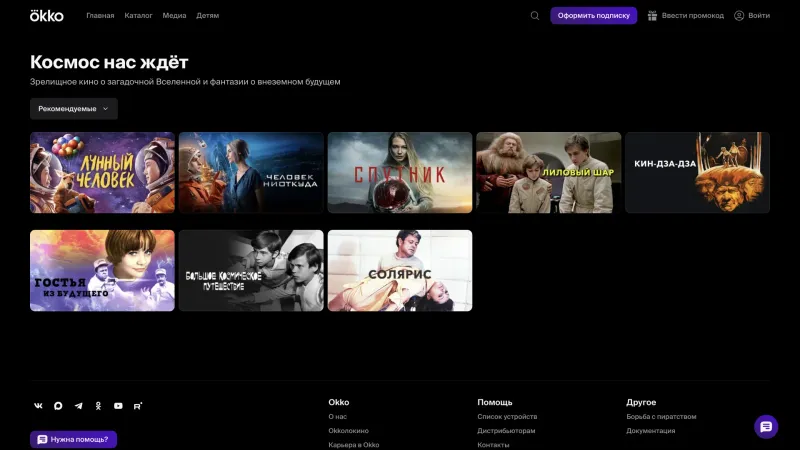This screenshot has width=800, height=450.
Task: Open the Лиловый шар movie card
Action: [x=548, y=172]
